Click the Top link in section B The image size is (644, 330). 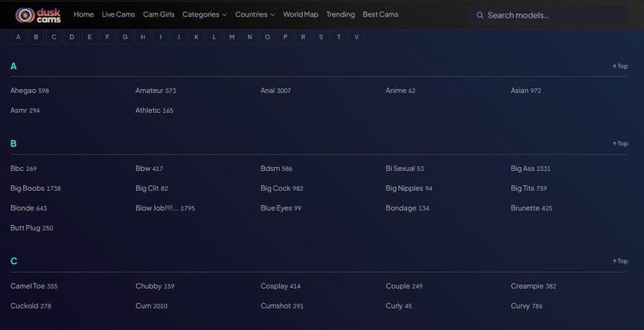pos(620,143)
